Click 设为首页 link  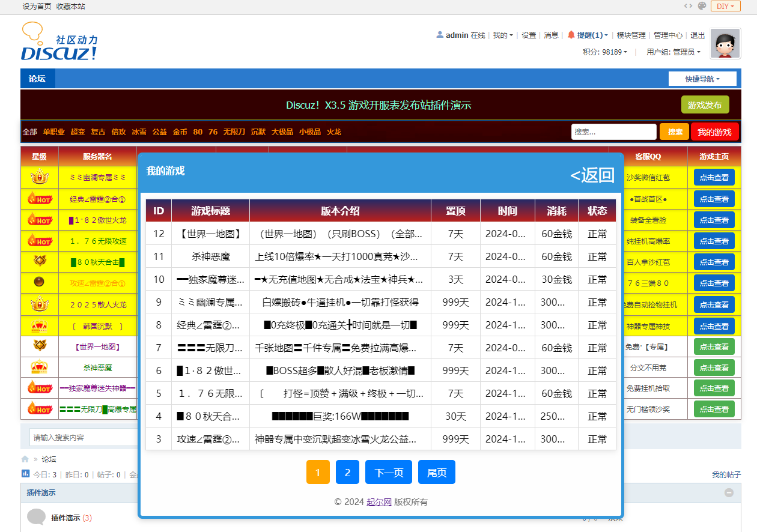point(37,6)
